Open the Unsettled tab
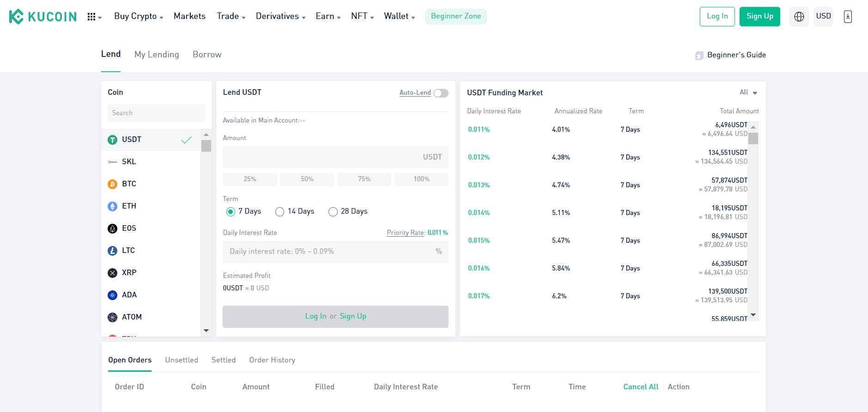This screenshot has height=412, width=868. pyautogui.click(x=182, y=360)
